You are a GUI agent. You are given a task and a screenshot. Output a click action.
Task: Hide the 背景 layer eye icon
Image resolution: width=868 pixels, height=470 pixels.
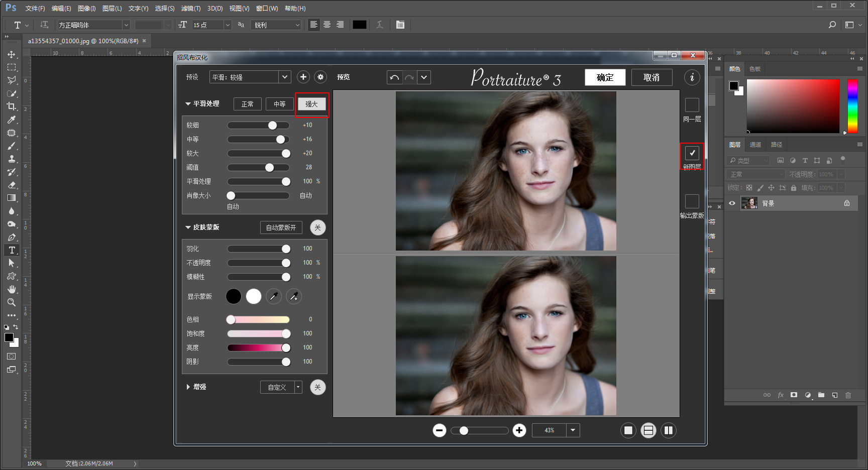[x=732, y=203]
